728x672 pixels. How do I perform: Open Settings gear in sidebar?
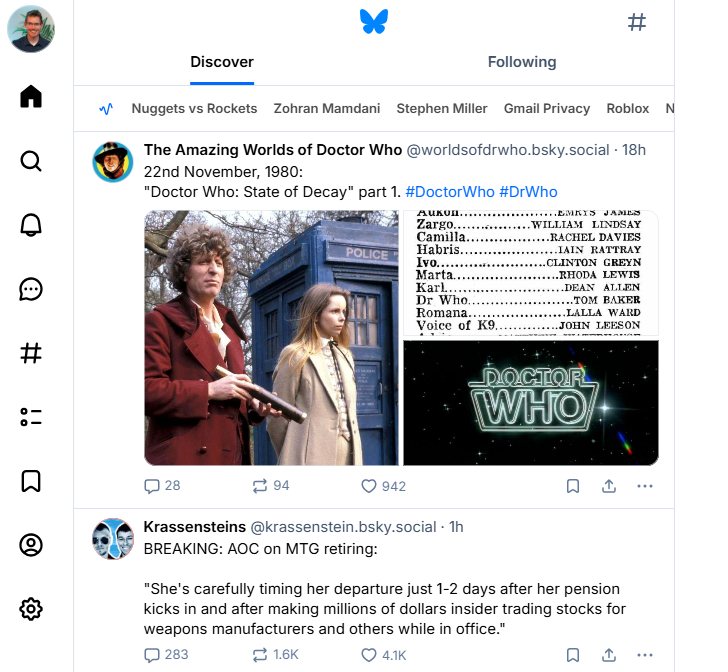point(31,609)
